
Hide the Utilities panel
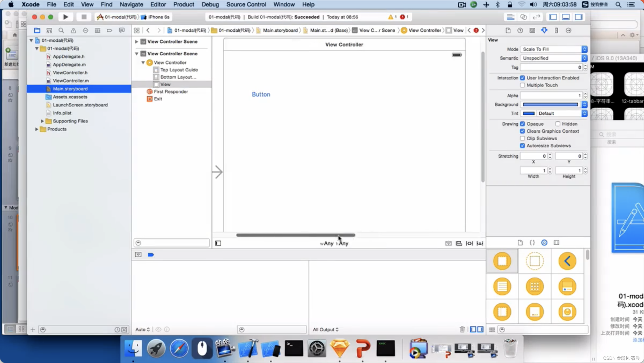point(579,17)
